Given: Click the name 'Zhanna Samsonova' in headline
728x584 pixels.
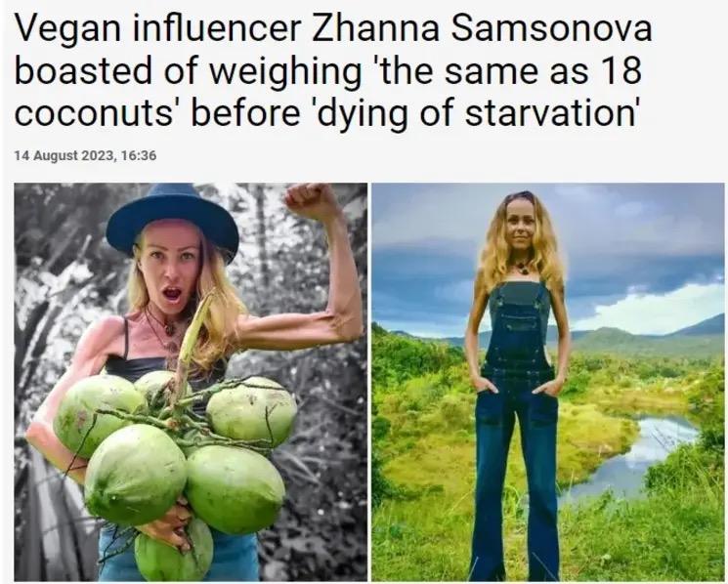Looking at the screenshot, I should point(482,28).
